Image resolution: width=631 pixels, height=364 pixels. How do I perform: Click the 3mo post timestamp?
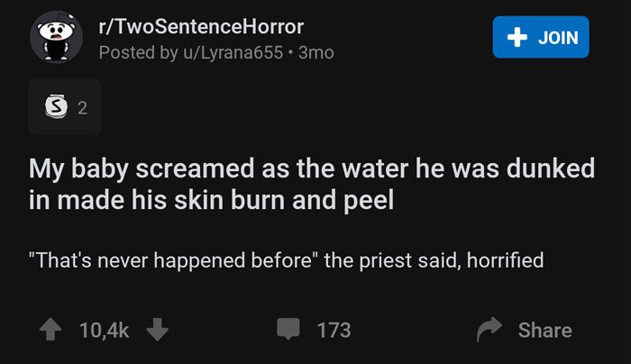pos(315,52)
